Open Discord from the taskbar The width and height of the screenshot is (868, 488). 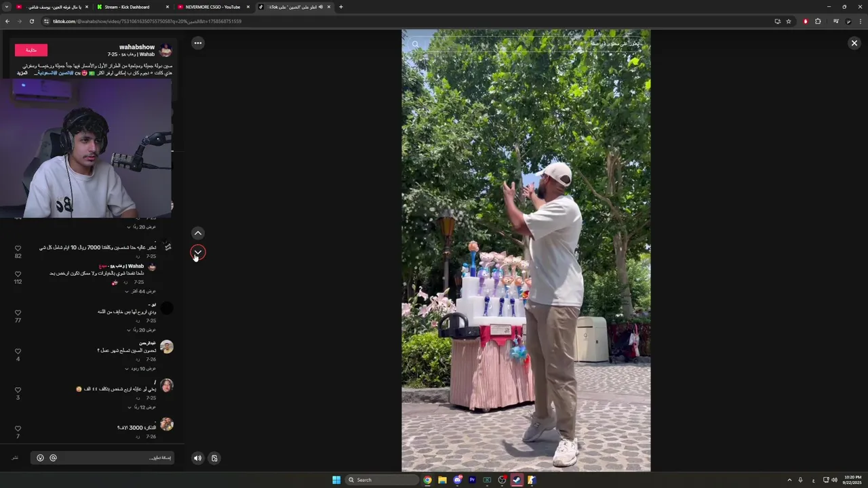tap(458, 480)
